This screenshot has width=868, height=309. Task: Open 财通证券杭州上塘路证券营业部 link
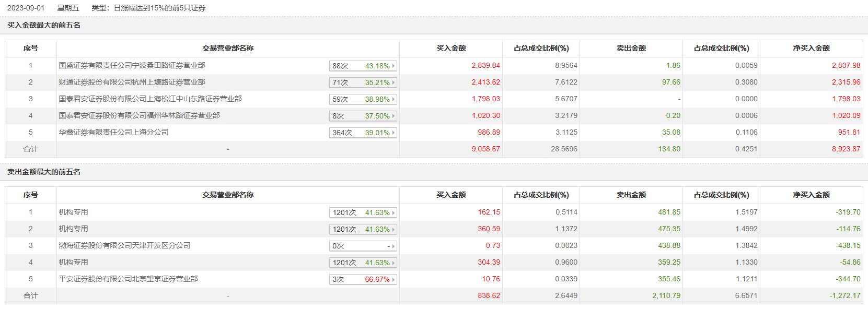tap(132, 82)
